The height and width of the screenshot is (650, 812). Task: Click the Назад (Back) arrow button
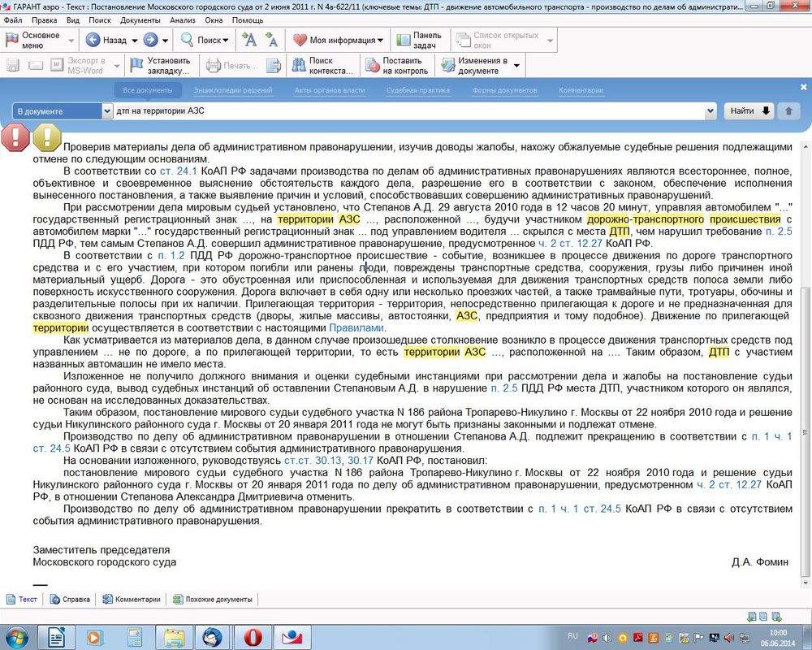pyautogui.click(x=93, y=40)
